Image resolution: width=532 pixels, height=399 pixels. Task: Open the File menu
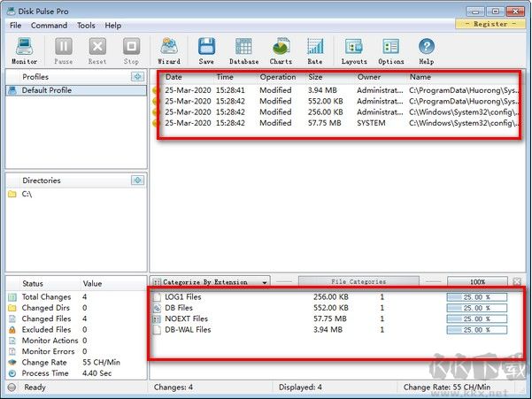[x=16, y=26]
